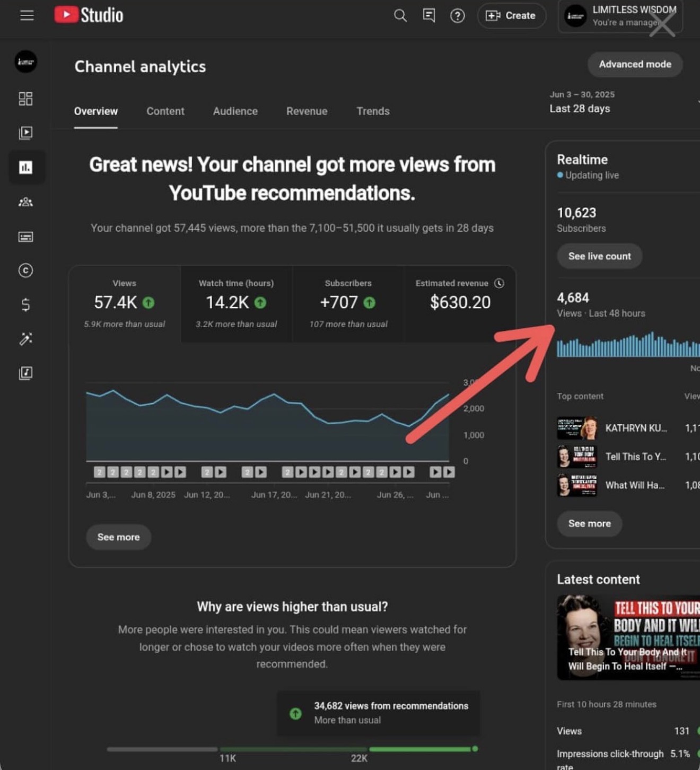The width and height of the screenshot is (700, 770).
Task: Switch to the Content tab
Action: [165, 111]
